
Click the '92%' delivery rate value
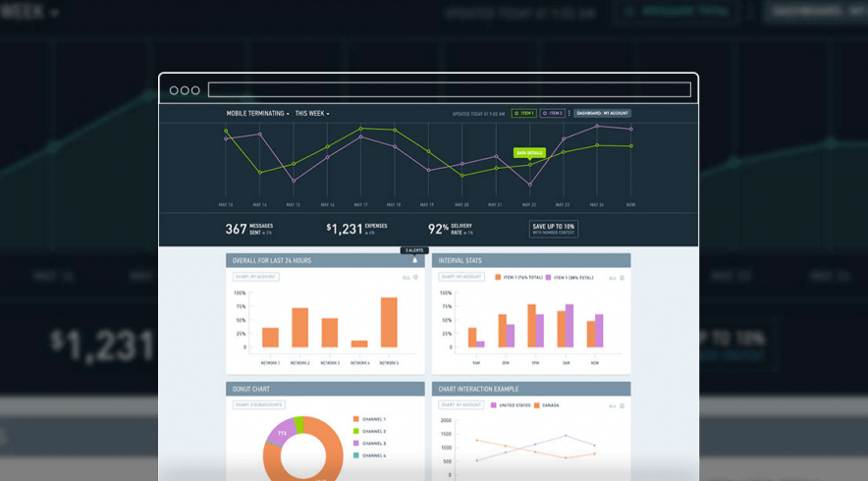(438, 229)
